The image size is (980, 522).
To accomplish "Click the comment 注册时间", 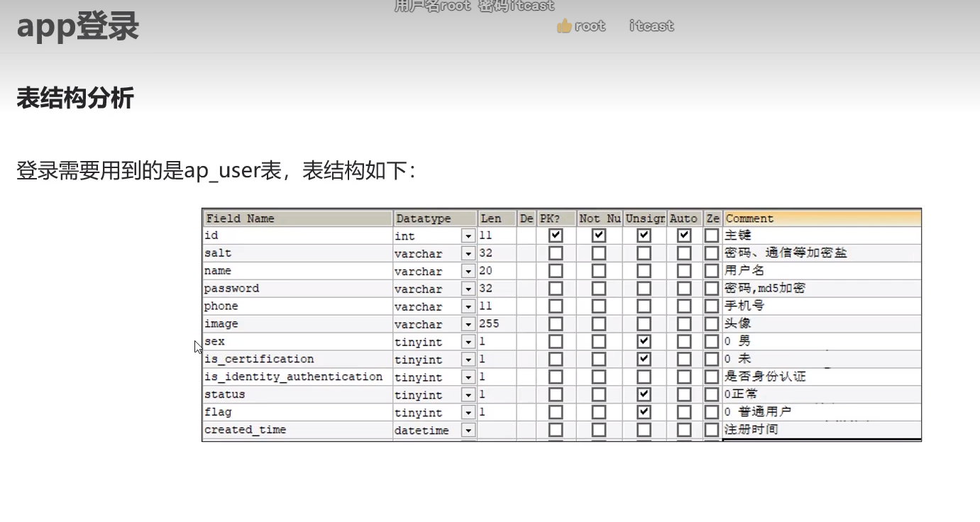I will [751, 431].
